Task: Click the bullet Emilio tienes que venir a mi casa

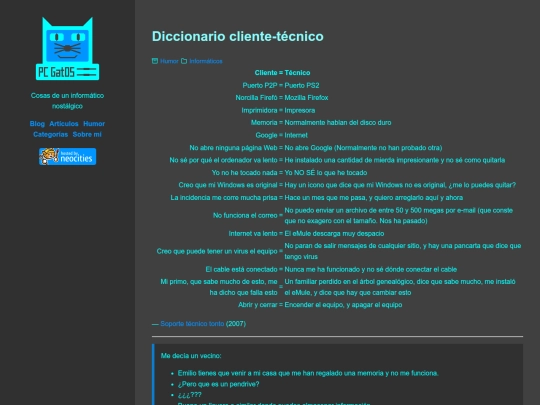Action: pos(308,373)
